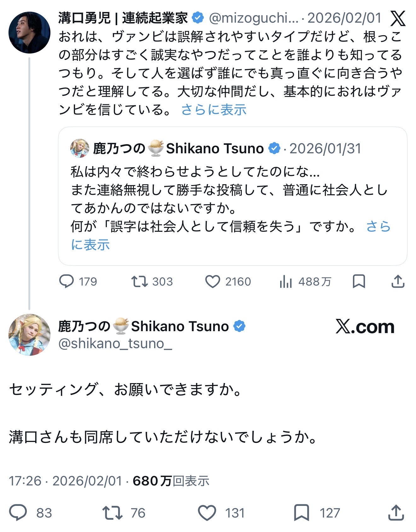View analytics for the 488万 views post

pyautogui.click(x=286, y=281)
